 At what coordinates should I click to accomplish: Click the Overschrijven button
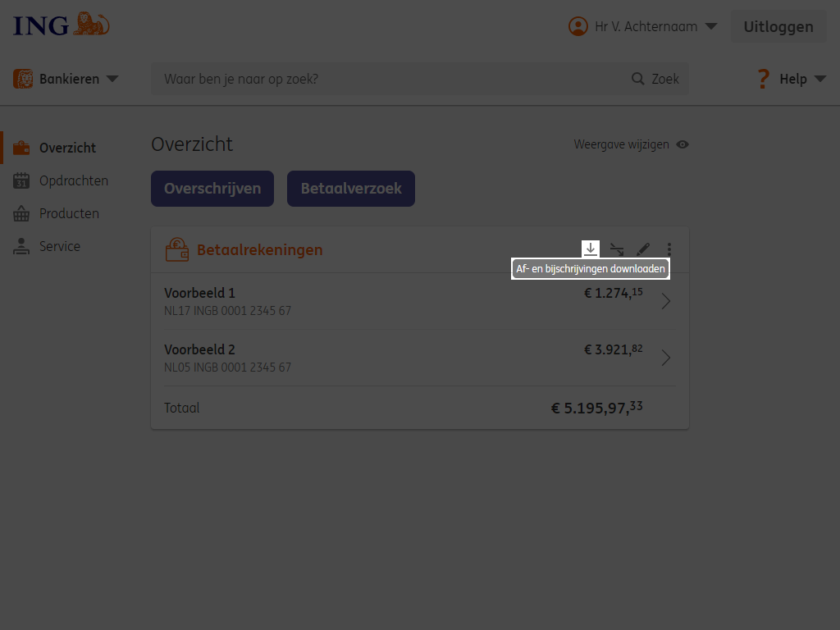point(212,189)
